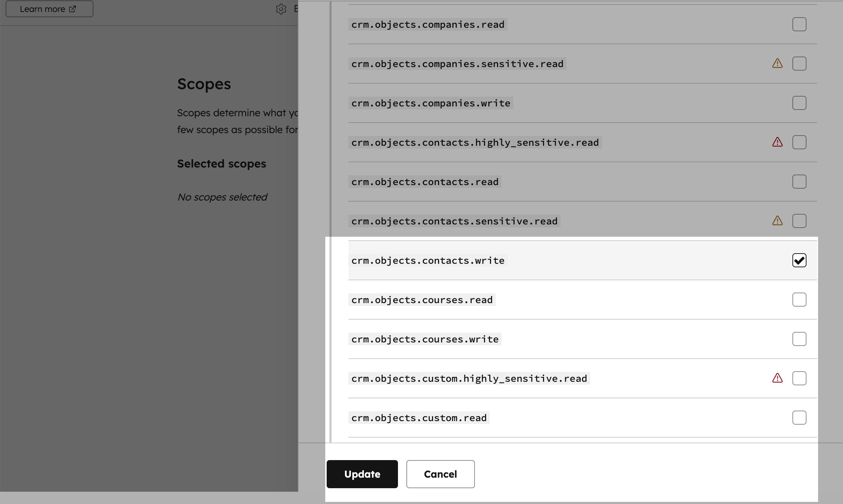Enable crm.objects.courses.write checkbox
Viewport: 843px width, 504px height.
(799, 339)
